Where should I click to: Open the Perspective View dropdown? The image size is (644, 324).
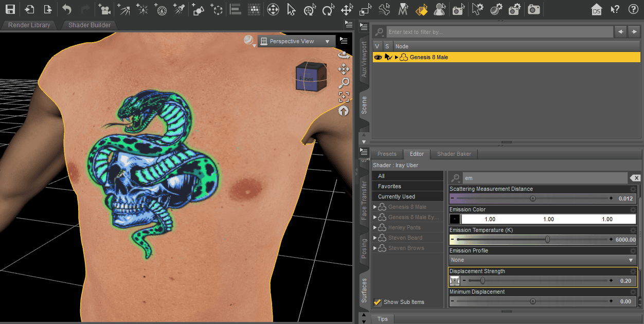297,41
